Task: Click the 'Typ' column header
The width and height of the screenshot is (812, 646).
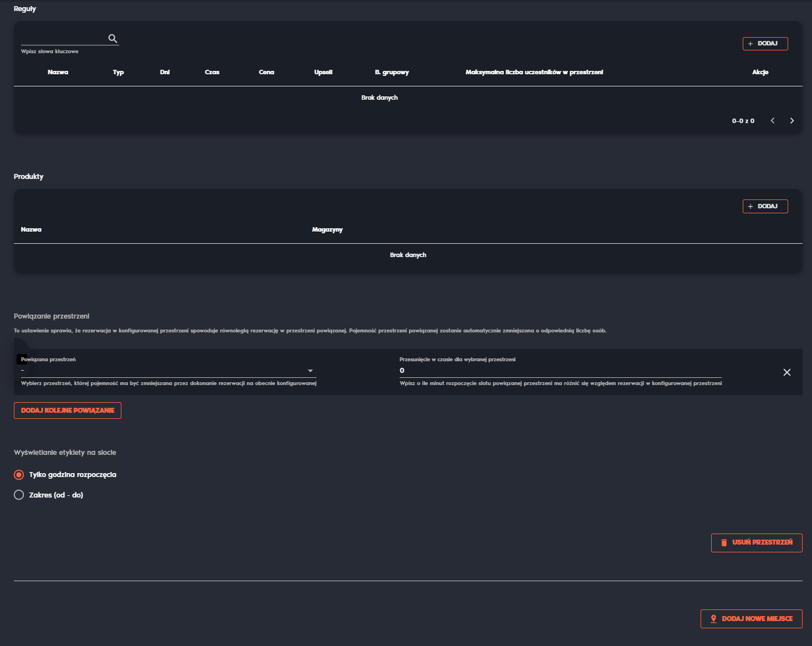Action: [119, 72]
